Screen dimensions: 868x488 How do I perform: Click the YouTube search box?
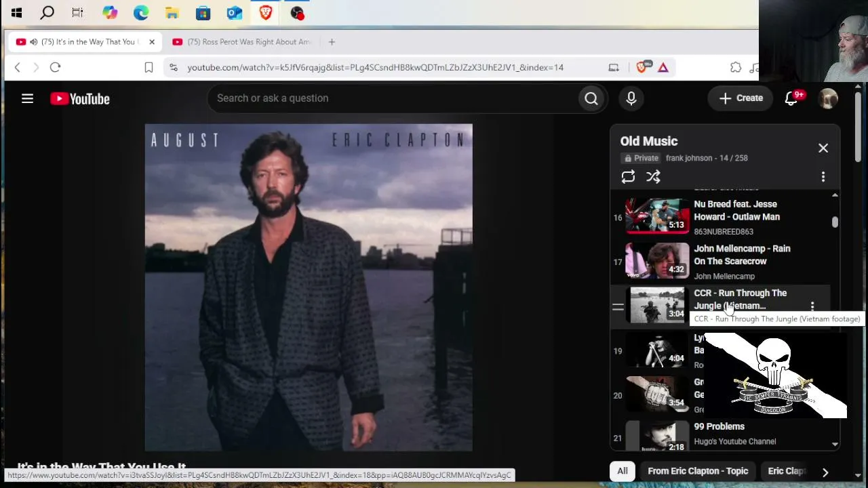pyautogui.click(x=393, y=98)
